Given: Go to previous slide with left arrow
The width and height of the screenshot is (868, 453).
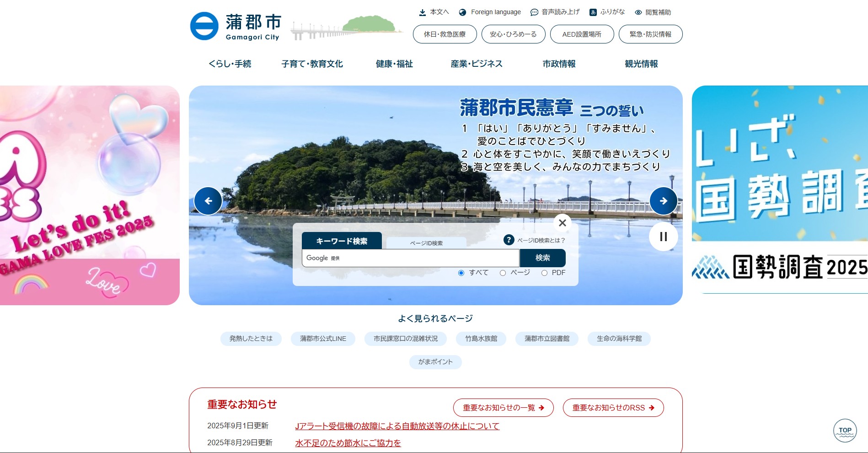Looking at the screenshot, I should (x=208, y=201).
